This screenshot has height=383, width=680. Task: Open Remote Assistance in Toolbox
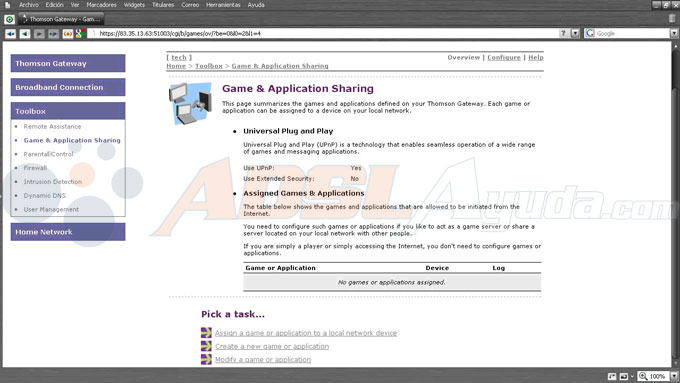tap(52, 126)
